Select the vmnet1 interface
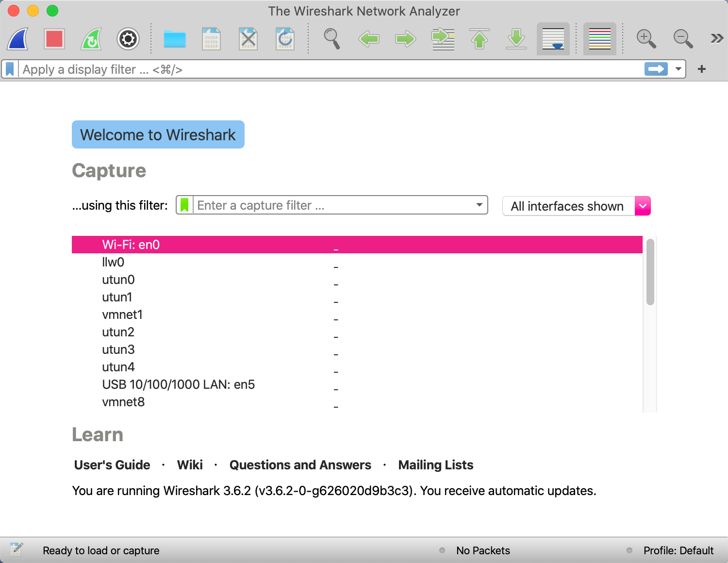728x563 pixels. 357,315
